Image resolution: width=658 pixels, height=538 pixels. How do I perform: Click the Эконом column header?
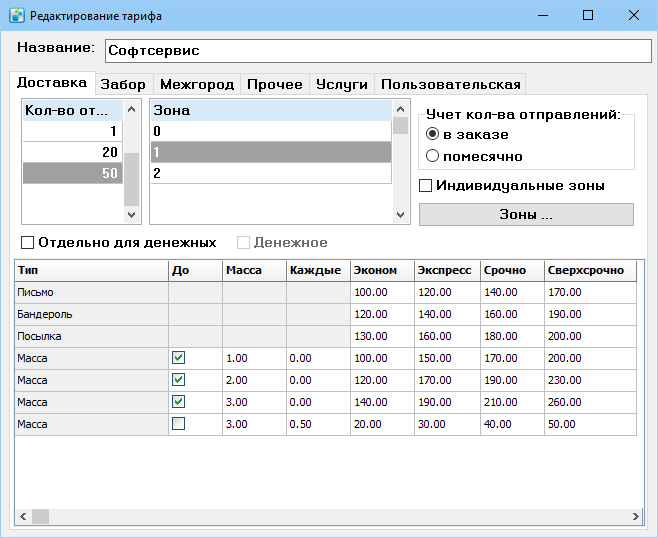click(x=382, y=270)
